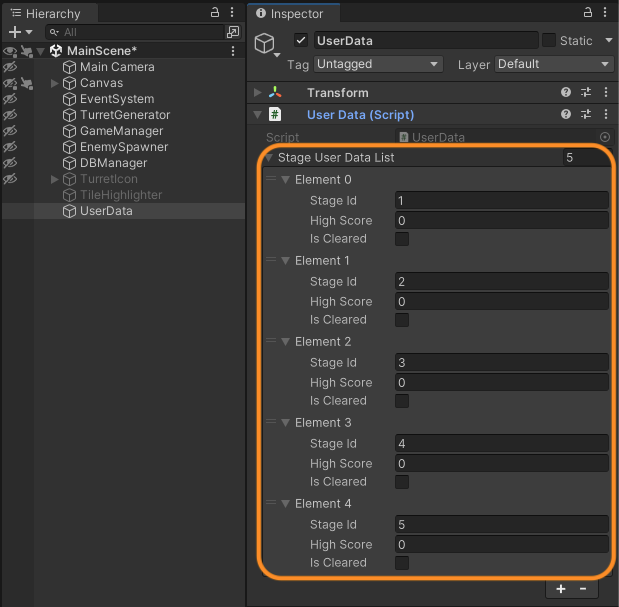This screenshot has width=619, height=607.
Task: Toggle picking for Canvas
Action: [26, 83]
